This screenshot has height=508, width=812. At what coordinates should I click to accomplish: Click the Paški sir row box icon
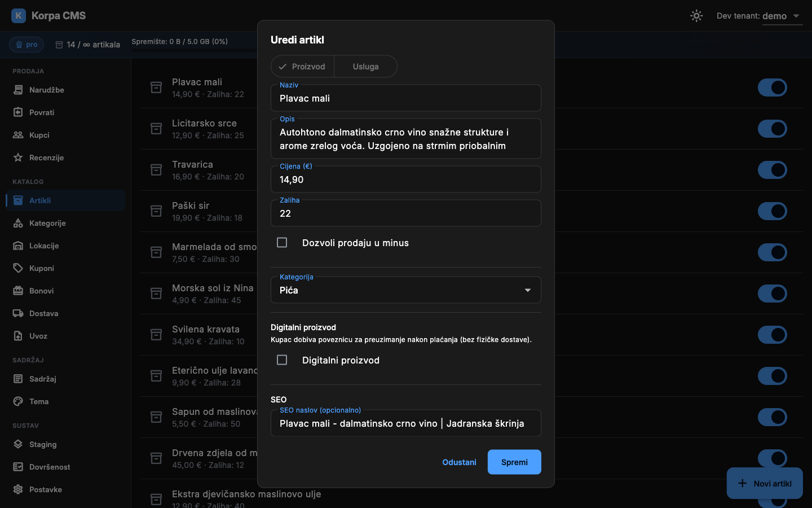(x=156, y=211)
